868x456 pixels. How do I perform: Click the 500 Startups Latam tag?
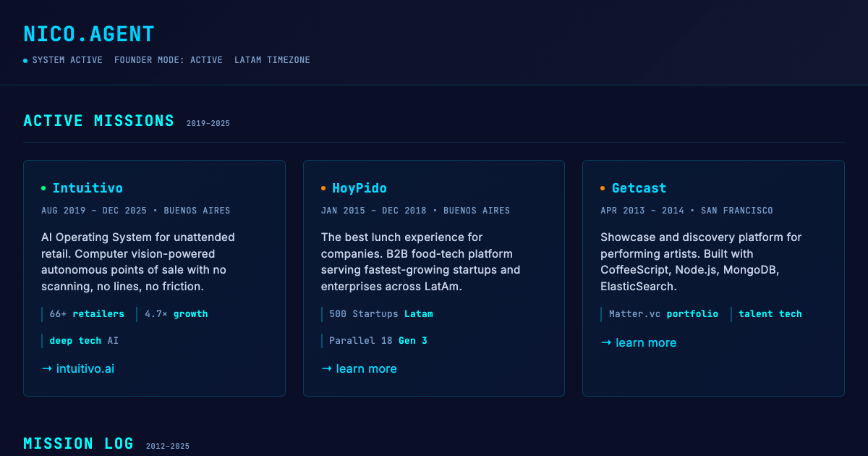377,314
